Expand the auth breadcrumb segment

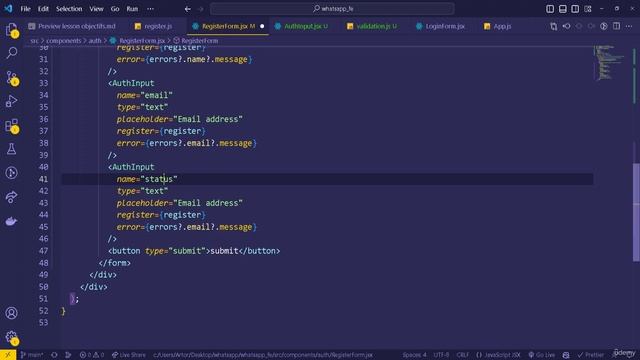(95, 41)
